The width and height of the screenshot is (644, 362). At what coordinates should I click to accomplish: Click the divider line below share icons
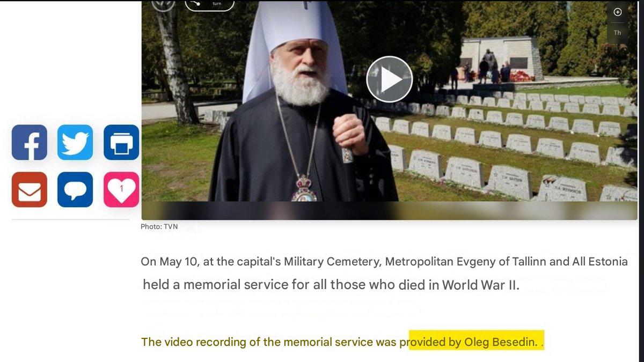click(x=71, y=219)
